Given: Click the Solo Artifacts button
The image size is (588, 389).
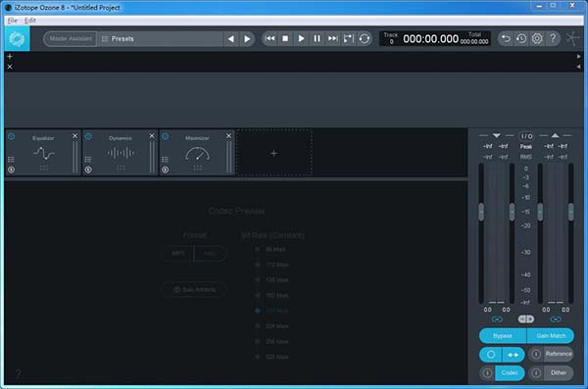Looking at the screenshot, I should 195,290.
